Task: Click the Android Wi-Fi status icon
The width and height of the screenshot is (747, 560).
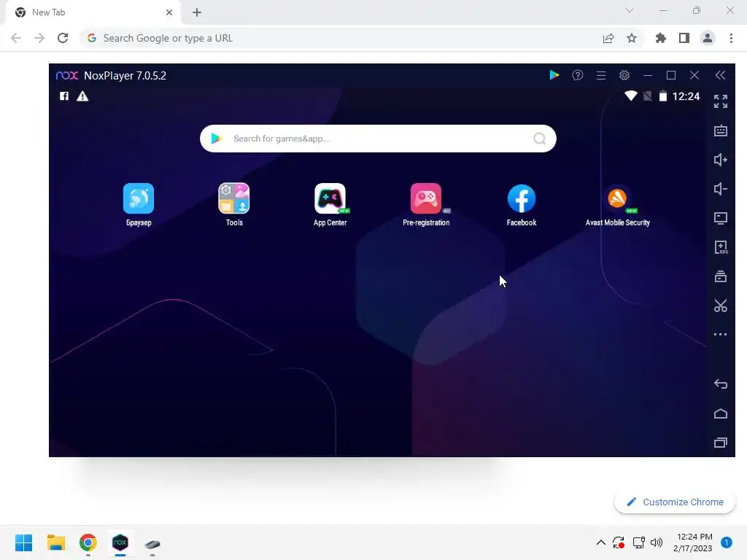Action: point(631,96)
